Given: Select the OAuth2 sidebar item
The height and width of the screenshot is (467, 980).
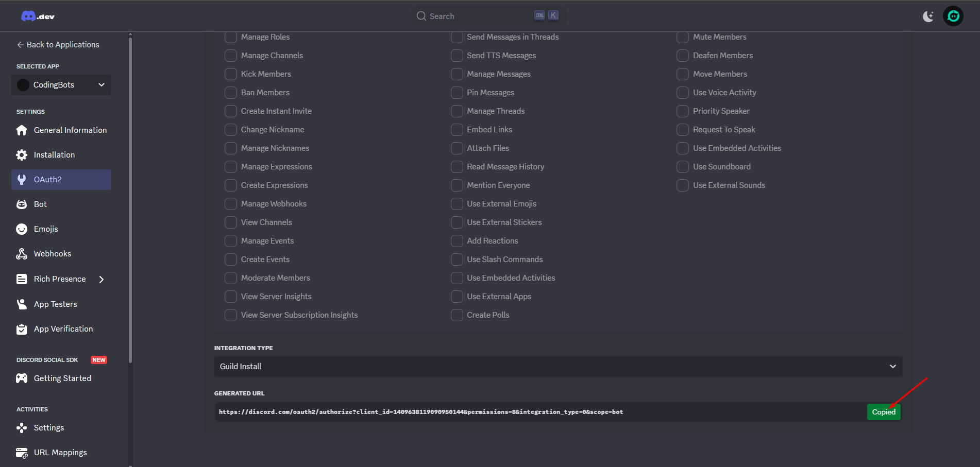Looking at the screenshot, I should [61, 180].
